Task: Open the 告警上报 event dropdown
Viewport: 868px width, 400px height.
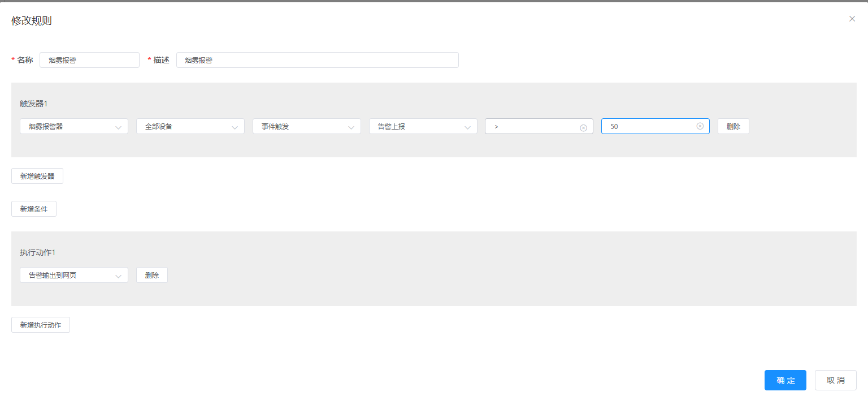Action: pos(423,126)
